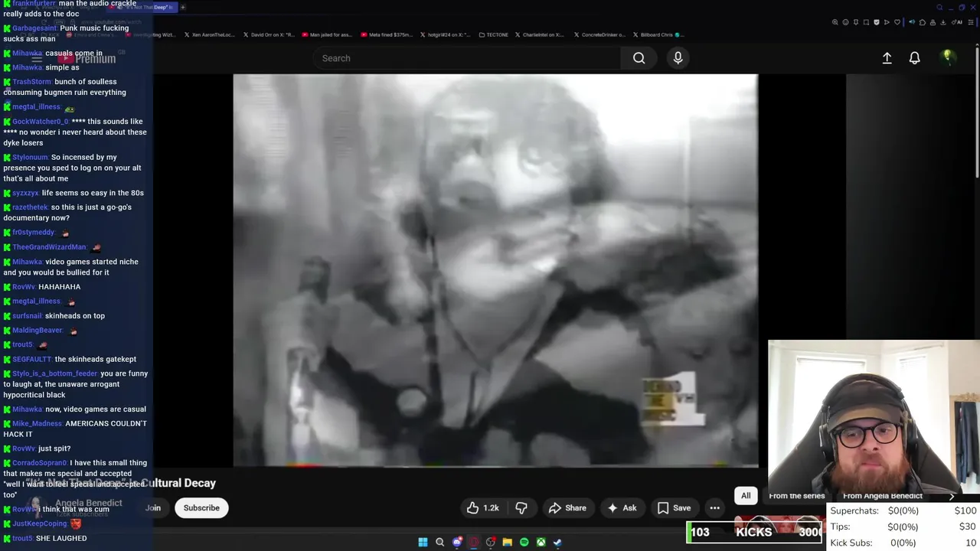This screenshot has height=551, width=980.
Task: Open a new browser tab with plus
Action: (183, 7)
